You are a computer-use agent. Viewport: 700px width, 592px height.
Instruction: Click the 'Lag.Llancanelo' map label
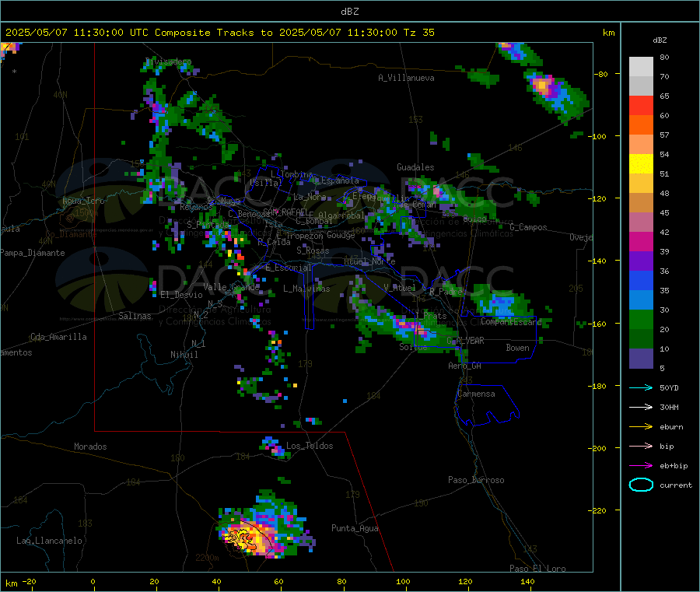point(49,541)
